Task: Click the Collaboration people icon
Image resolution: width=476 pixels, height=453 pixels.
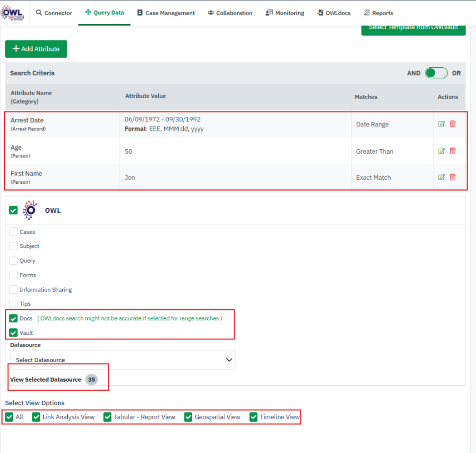Action: (x=210, y=13)
